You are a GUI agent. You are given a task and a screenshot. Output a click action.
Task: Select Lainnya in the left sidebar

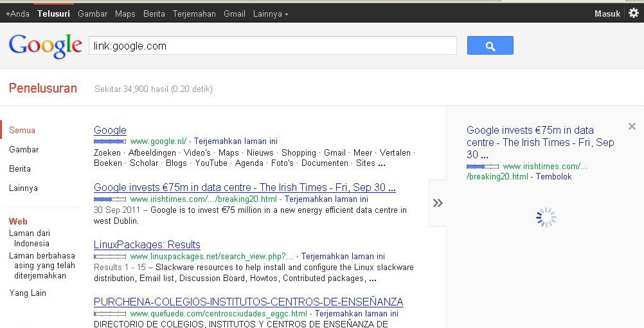coord(23,188)
